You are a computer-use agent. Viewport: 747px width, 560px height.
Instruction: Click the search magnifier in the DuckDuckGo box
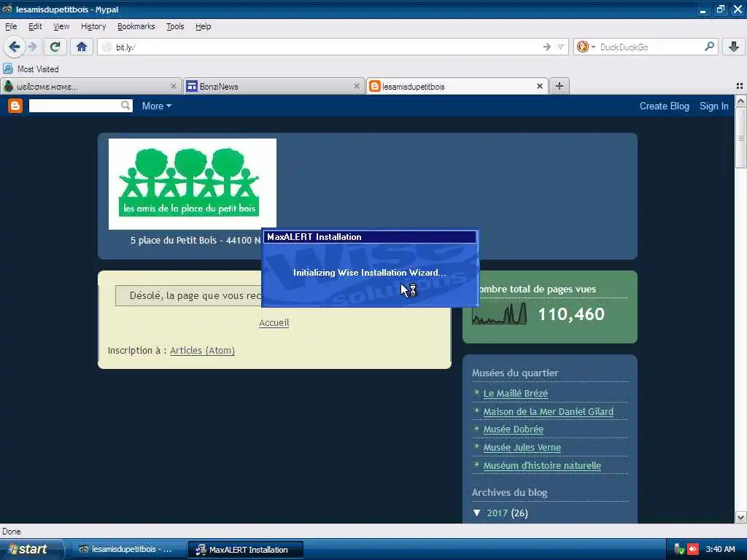(709, 47)
